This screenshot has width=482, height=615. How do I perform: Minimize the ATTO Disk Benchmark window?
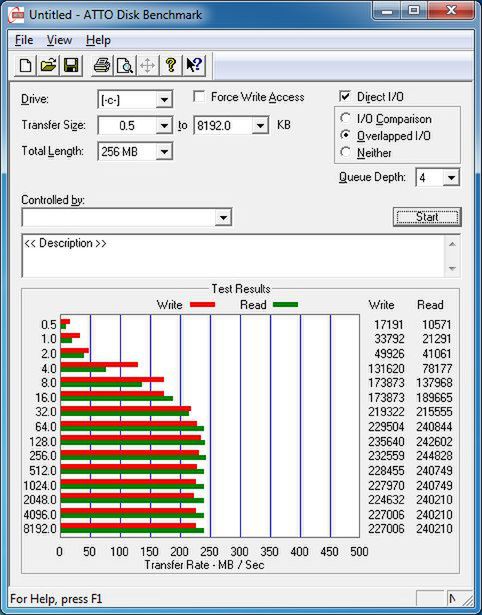pyautogui.click(x=386, y=11)
